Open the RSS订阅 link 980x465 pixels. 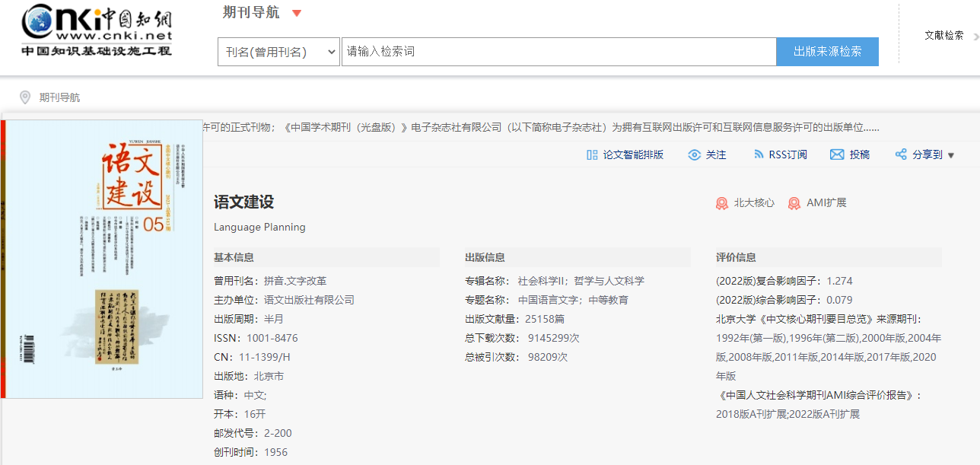pos(787,154)
